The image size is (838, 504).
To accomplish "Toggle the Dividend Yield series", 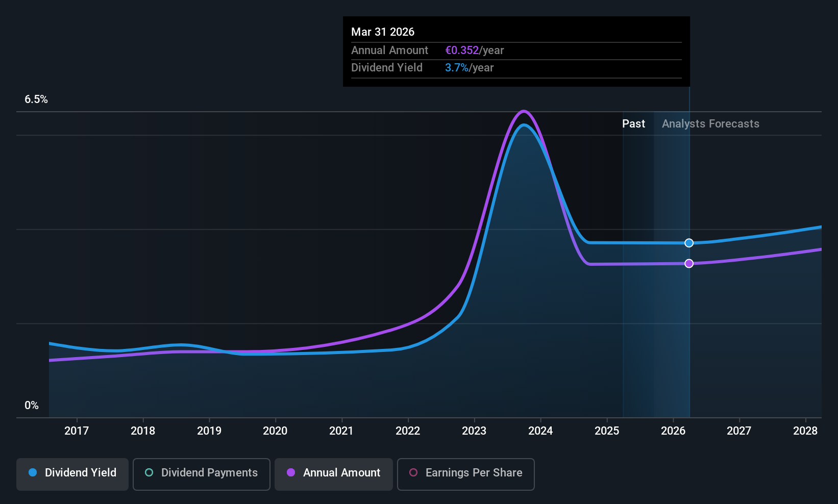I will (72, 474).
